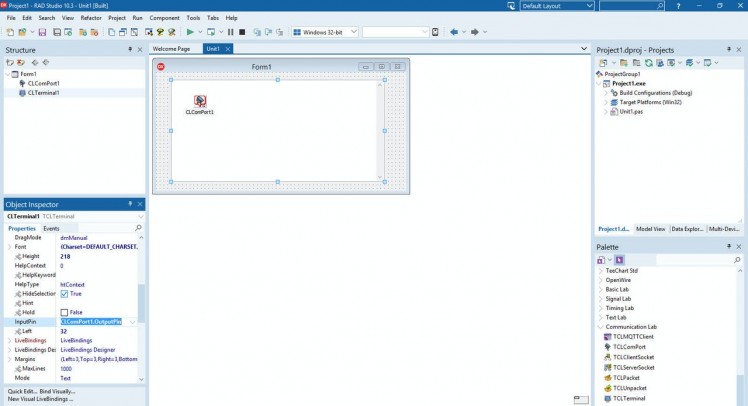Click the MaxLines value 1000
Image resolution: width=748 pixels, height=406 pixels.
[x=66, y=369]
